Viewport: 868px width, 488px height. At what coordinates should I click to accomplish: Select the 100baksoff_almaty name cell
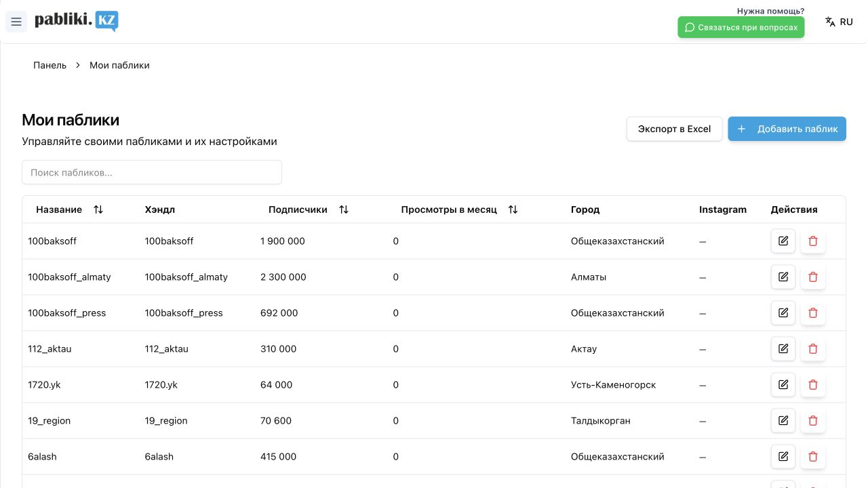(x=69, y=277)
